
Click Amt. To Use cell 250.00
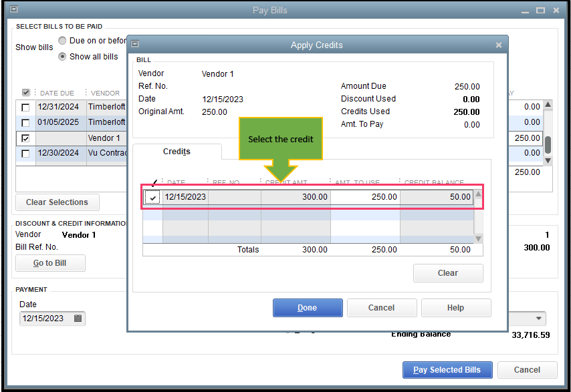click(365, 197)
